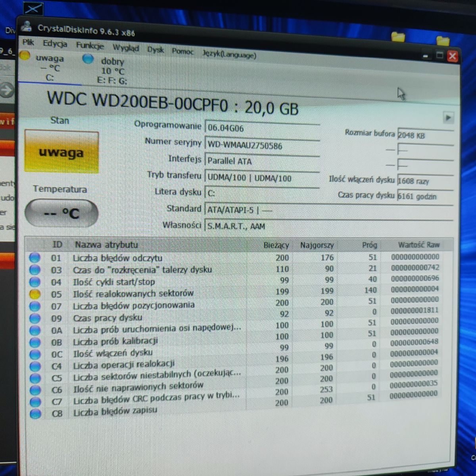Click the blue status dot of attribute 01
The width and height of the screenshot is (476, 476).
(x=35, y=257)
